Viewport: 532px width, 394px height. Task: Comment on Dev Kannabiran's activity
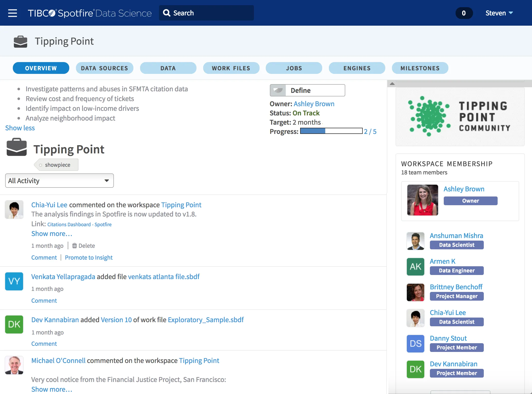44,343
